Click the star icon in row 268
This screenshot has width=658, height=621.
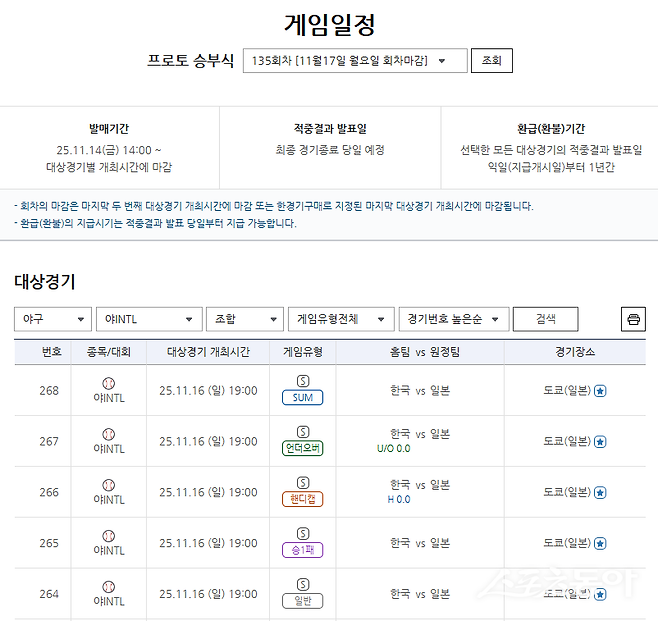[600, 391]
